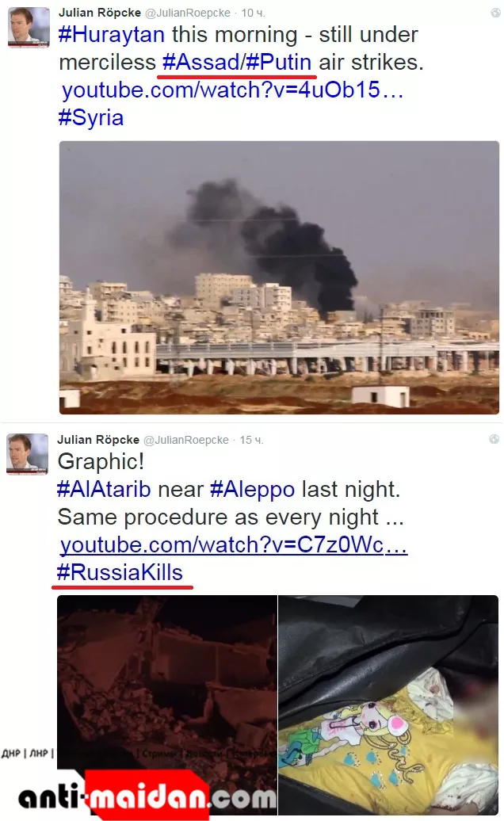View the smoke over city photo
The image size is (504, 821).
279,277
